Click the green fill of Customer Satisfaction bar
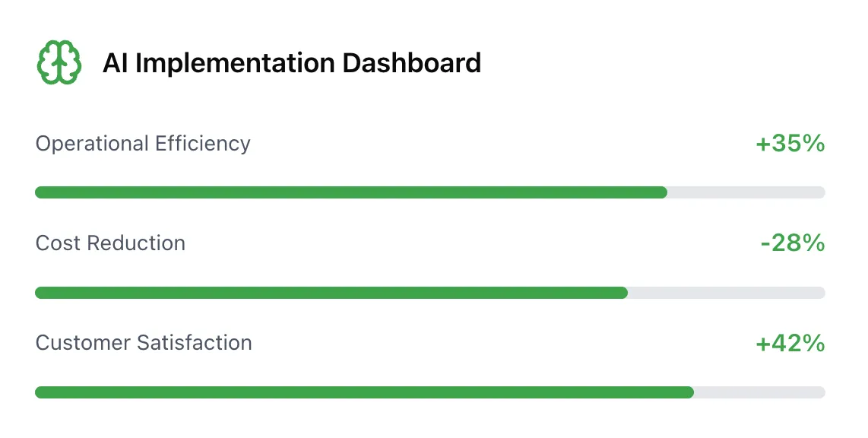 click(364, 392)
